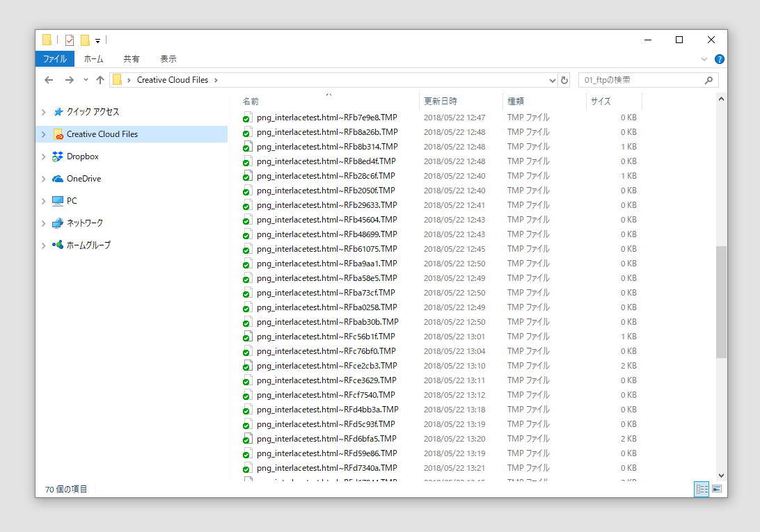The image size is (760, 532).
Task: Open the ファイル menu tab
Action: pyautogui.click(x=54, y=59)
